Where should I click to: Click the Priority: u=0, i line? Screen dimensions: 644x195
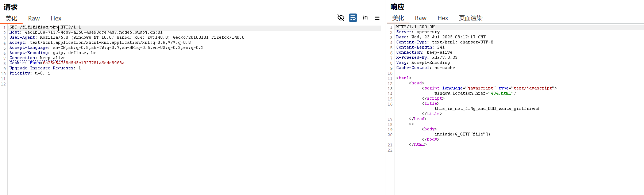[x=30, y=73]
